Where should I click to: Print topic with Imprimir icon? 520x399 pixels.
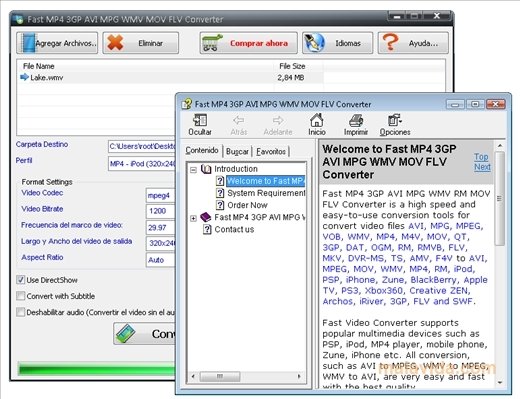click(x=356, y=120)
